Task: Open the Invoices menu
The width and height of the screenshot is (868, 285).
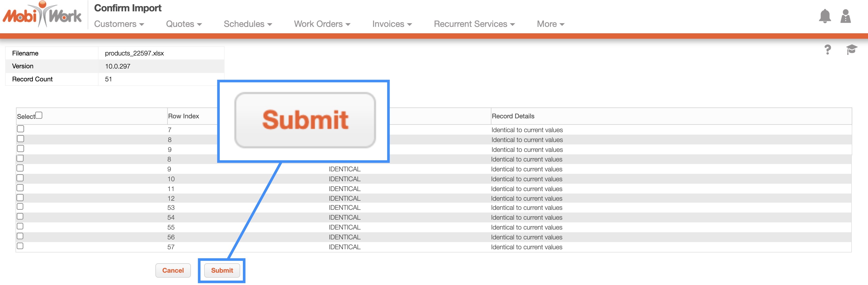Action: coord(392,24)
